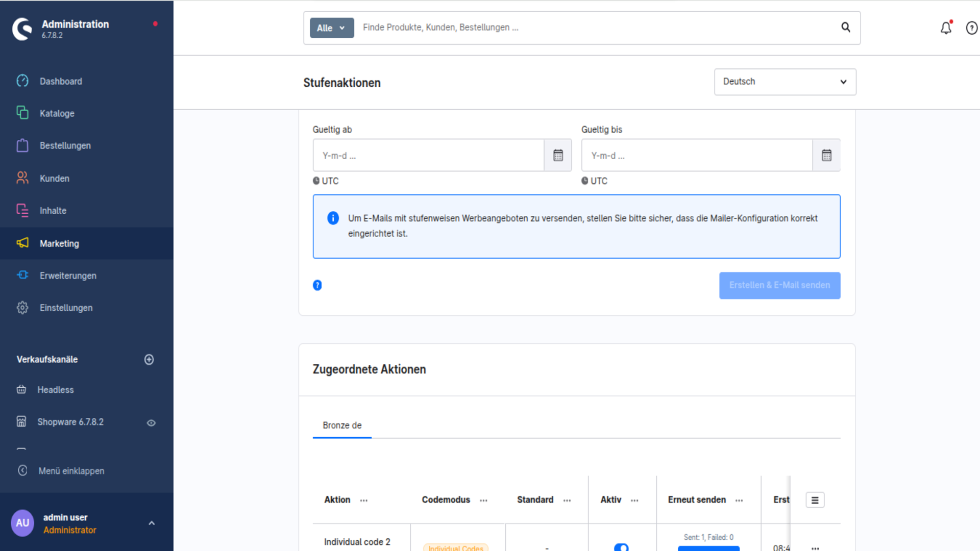Click the Sent: 1, Failed: 0 text
The height and width of the screenshot is (551, 980).
(x=708, y=537)
